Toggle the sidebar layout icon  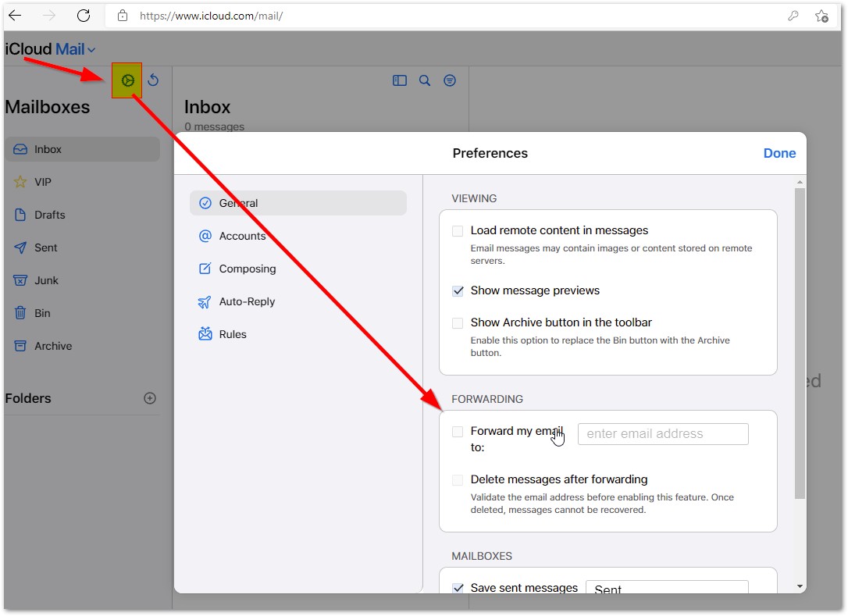pos(400,80)
